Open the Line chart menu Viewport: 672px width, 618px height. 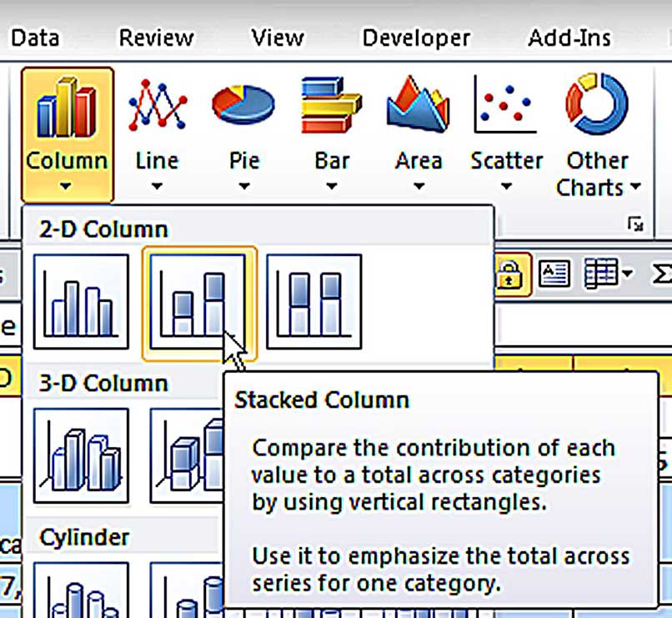tap(157, 134)
